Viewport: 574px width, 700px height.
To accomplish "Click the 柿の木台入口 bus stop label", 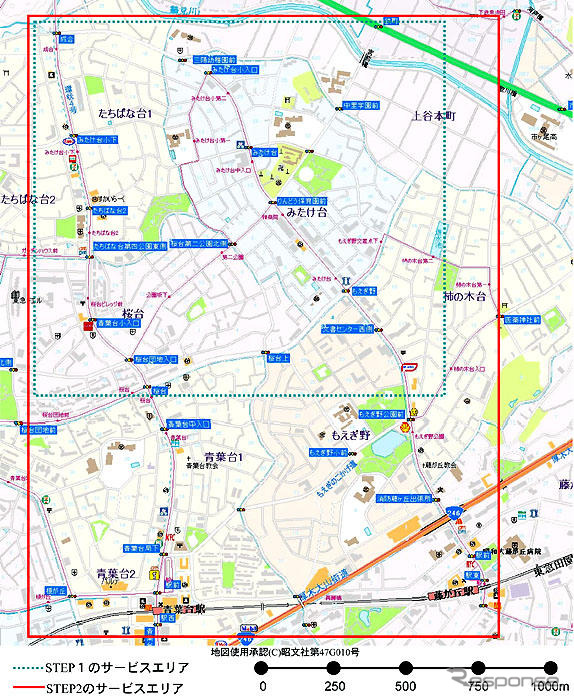I will (x=469, y=369).
